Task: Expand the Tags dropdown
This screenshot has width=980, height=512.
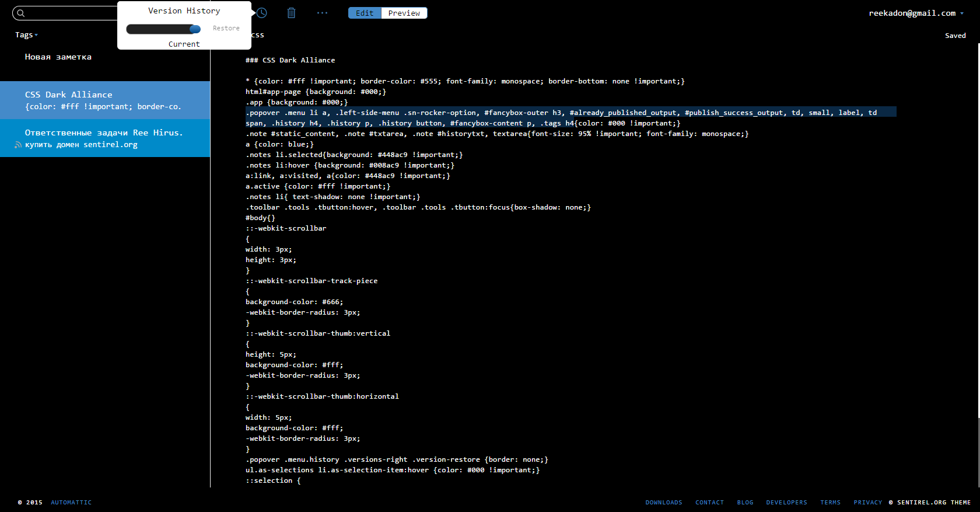Action: [x=26, y=35]
